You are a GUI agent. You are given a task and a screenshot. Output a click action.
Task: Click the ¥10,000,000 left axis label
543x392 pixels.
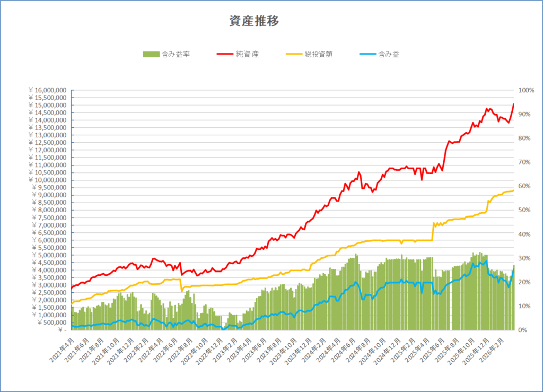point(48,180)
